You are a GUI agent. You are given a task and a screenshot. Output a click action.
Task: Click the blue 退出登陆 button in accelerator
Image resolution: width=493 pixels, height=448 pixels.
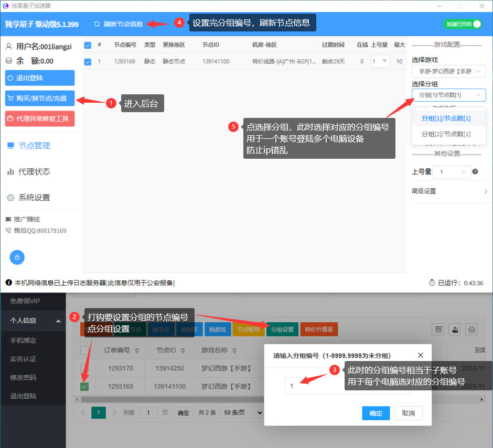pos(40,78)
